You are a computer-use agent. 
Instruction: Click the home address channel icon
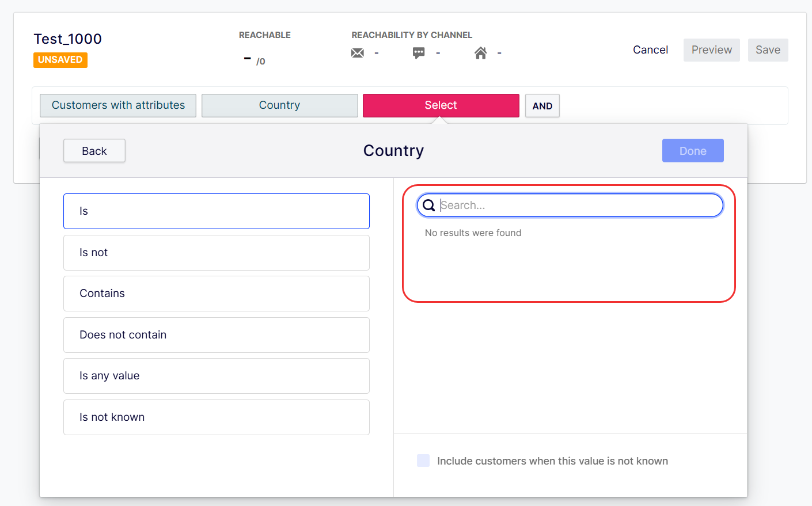480,53
